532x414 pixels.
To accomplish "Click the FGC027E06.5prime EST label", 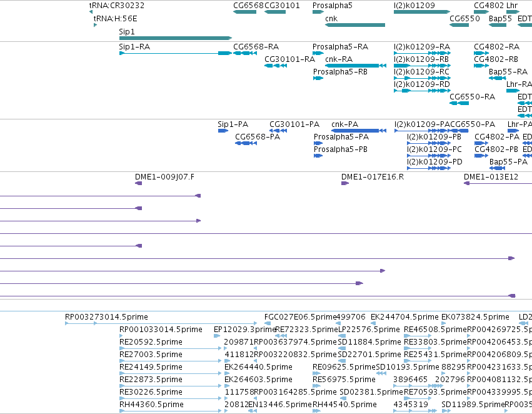I will click(300, 317).
